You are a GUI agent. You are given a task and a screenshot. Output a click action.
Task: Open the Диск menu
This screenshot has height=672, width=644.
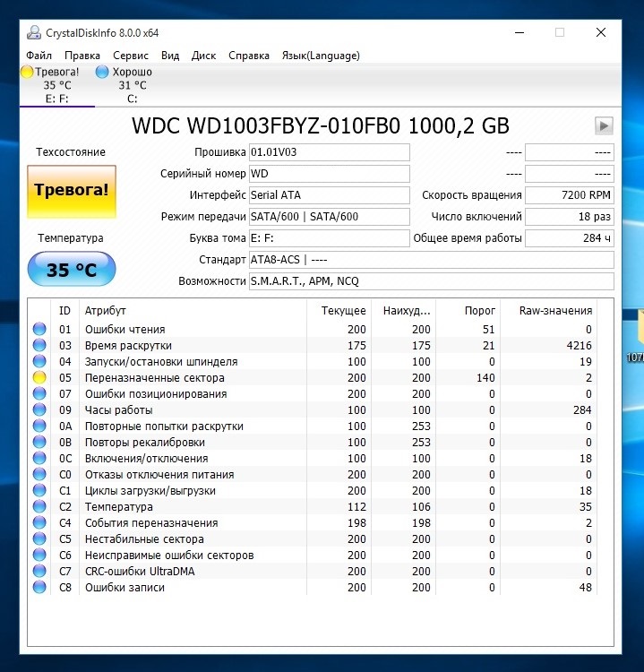click(x=203, y=56)
